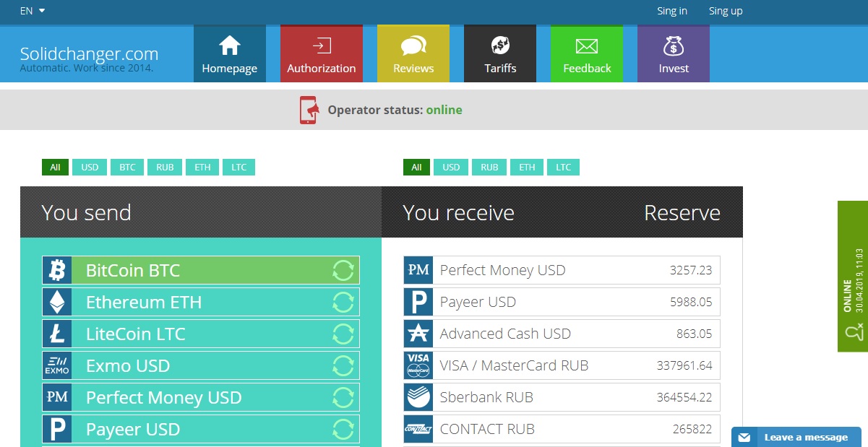Image resolution: width=868 pixels, height=447 pixels.
Task: Open the Reviews section
Action: click(413, 53)
